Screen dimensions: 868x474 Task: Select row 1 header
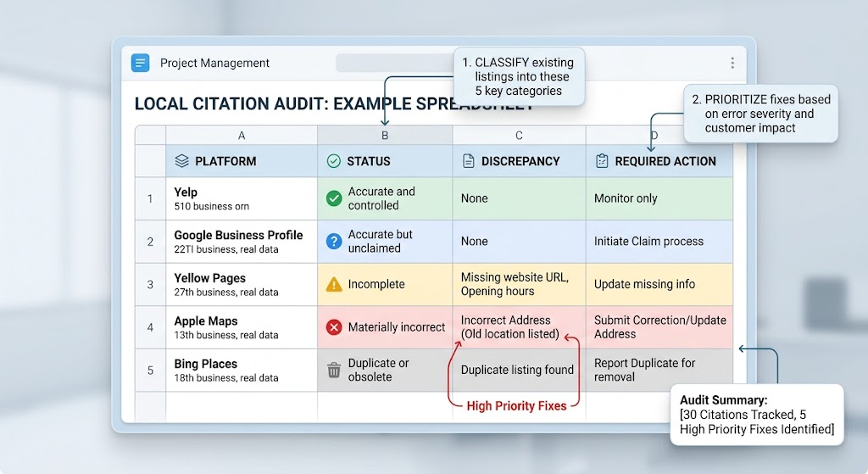coord(150,198)
